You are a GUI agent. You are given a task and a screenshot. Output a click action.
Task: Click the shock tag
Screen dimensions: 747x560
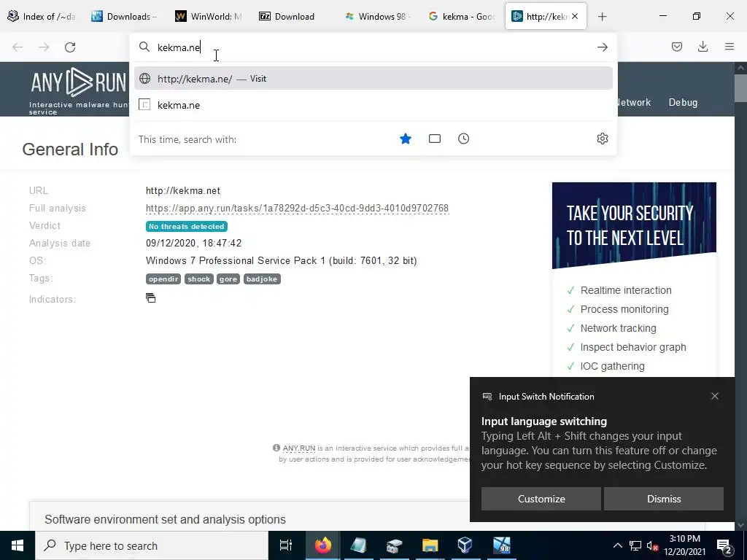point(198,279)
